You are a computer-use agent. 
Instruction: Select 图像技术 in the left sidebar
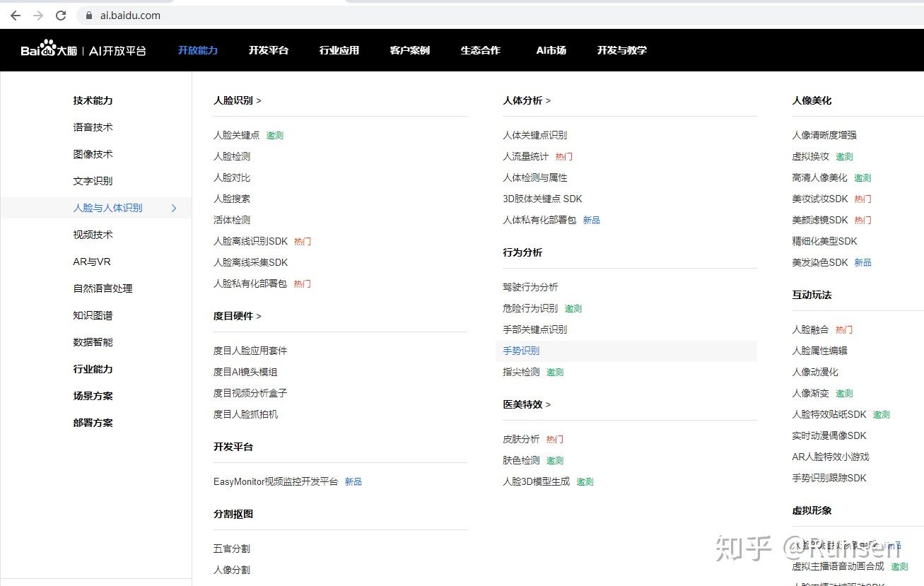93,154
